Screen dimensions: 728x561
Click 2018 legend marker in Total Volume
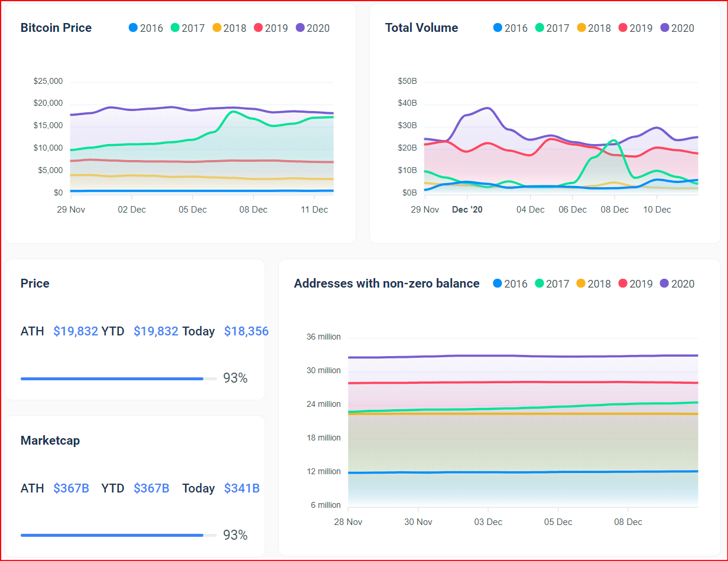pos(581,28)
